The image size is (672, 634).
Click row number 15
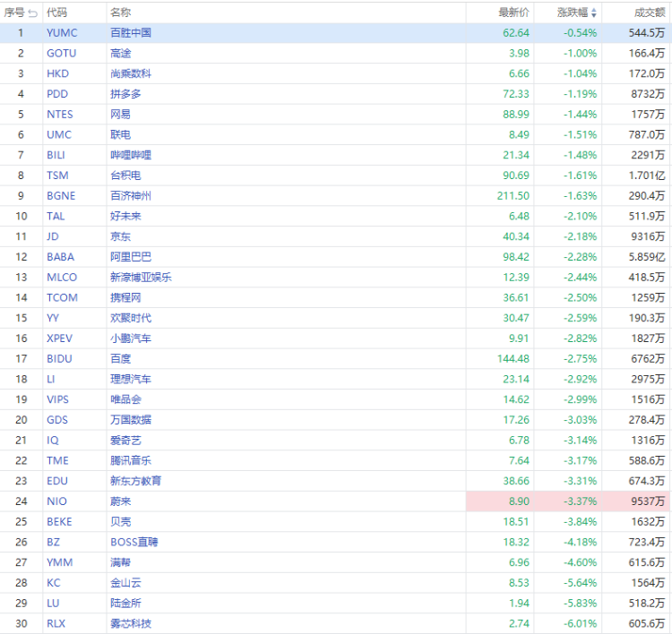pos(22,318)
